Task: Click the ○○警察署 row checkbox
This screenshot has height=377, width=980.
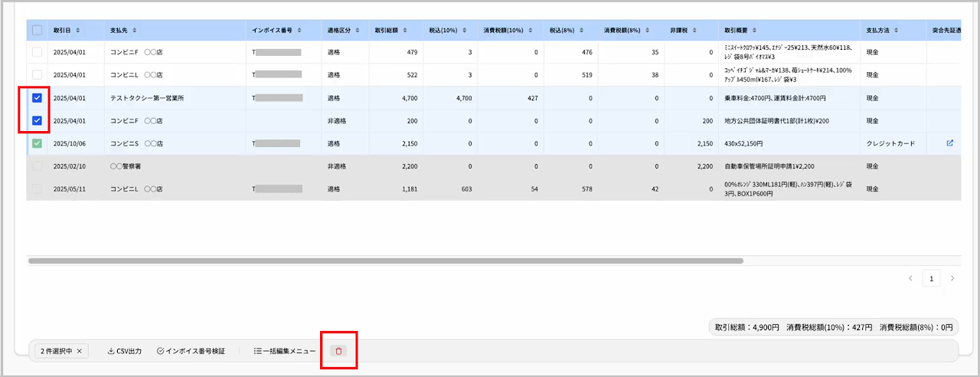Action: 37,166
